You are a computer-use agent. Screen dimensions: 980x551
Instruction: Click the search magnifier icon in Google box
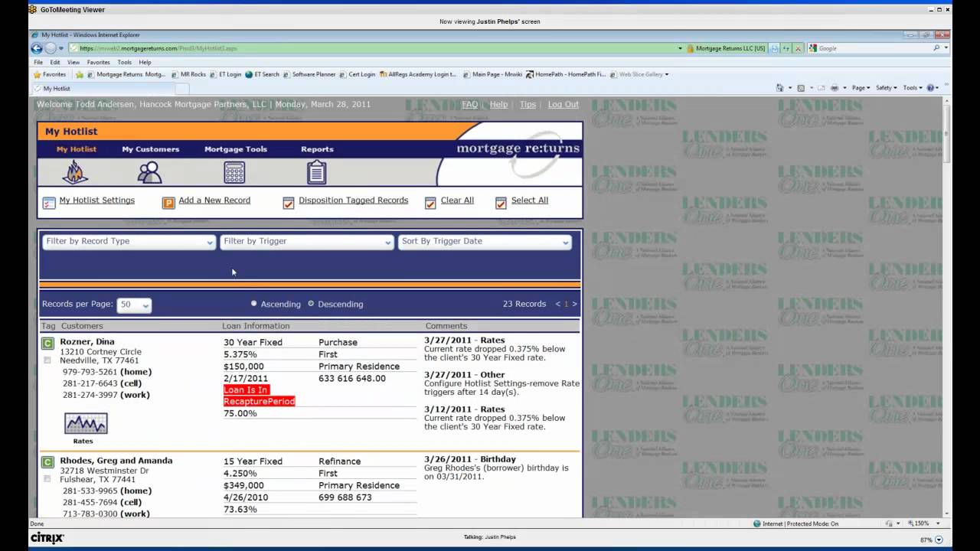point(936,48)
